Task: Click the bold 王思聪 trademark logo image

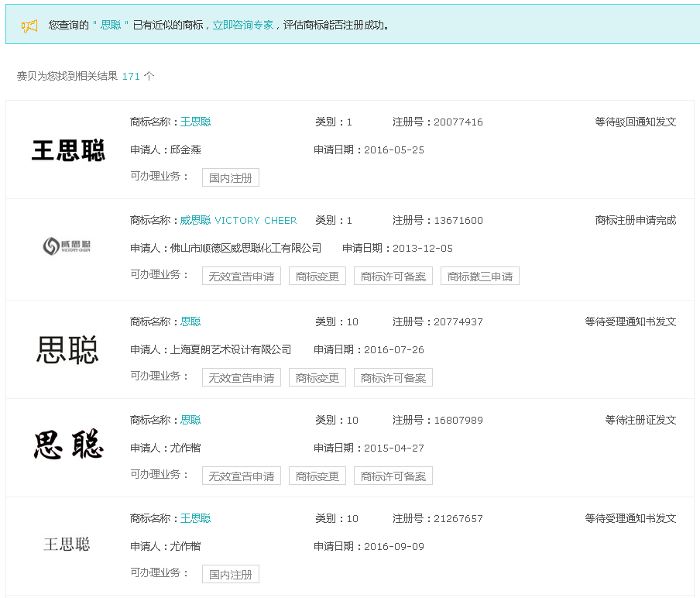Action: pyautogui.click(x=68, y=150)
